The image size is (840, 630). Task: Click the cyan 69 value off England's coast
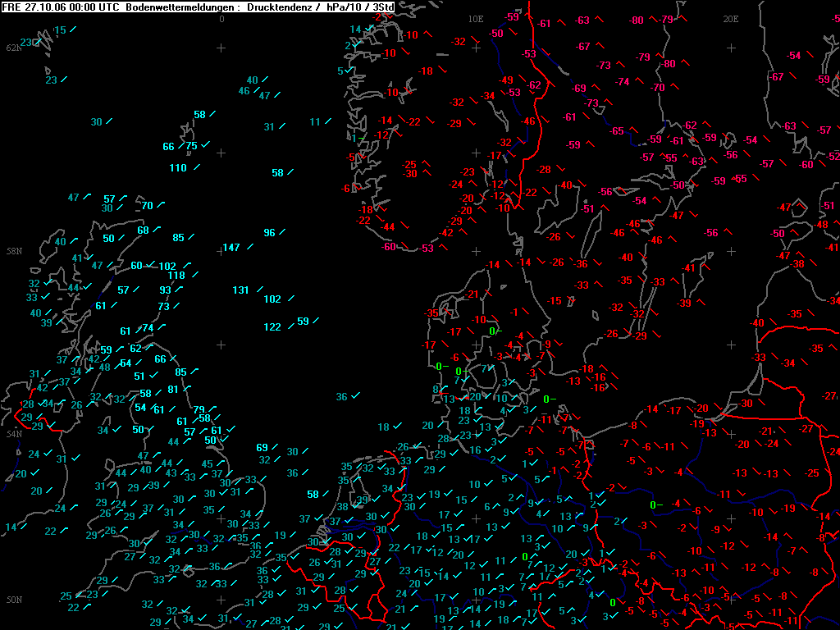click(262, 447)
